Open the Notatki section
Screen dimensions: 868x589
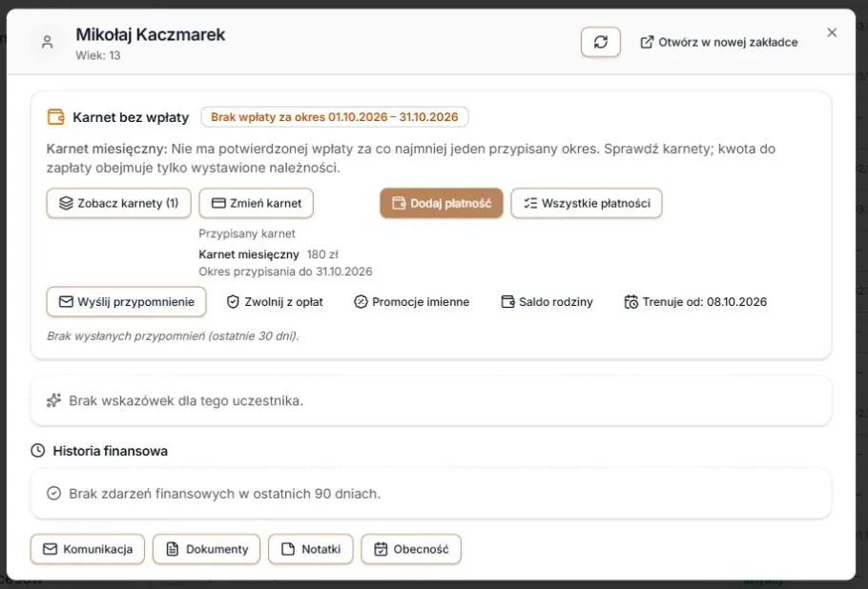[x=311, y=549]
